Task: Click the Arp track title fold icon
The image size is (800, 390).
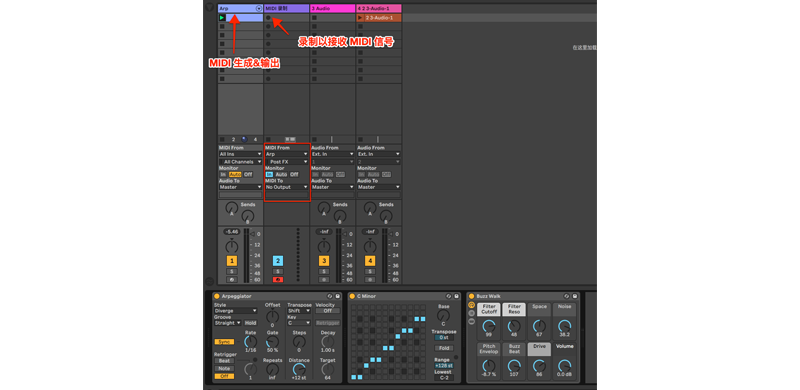Action: click(259, 8)
